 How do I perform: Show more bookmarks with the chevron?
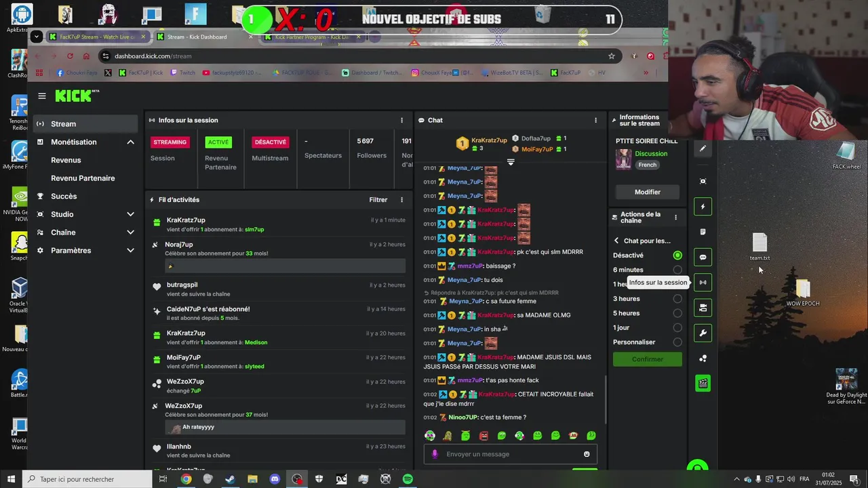click(646, 73)
